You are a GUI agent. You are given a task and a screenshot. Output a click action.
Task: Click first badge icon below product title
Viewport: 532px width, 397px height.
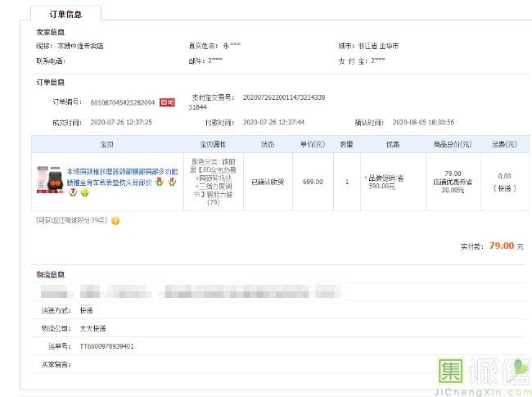(72, 193)
